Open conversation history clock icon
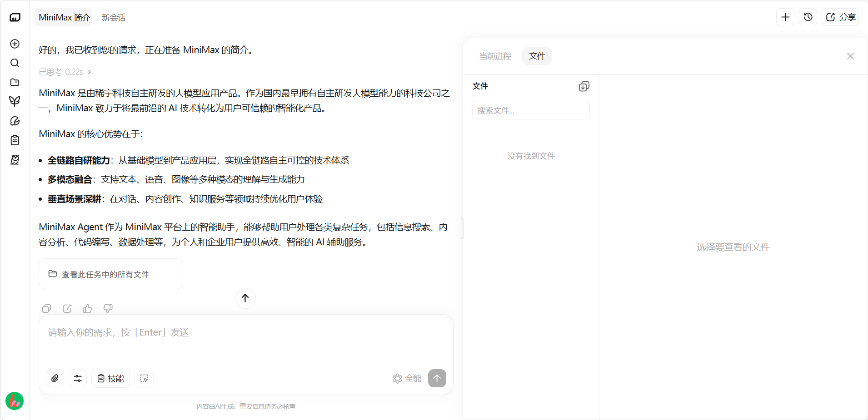Image resolution: width=868 pixels, height=420 pixels. 808,17
